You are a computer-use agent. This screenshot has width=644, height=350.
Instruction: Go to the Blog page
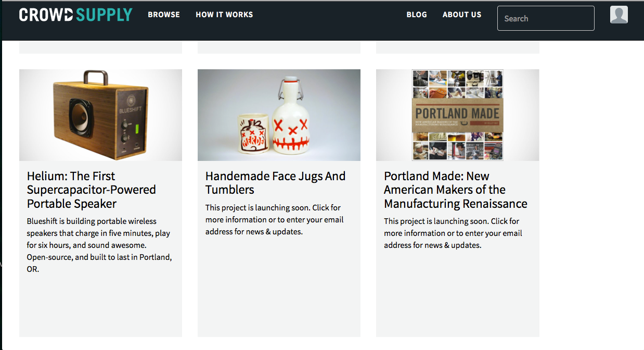[417, 15]
